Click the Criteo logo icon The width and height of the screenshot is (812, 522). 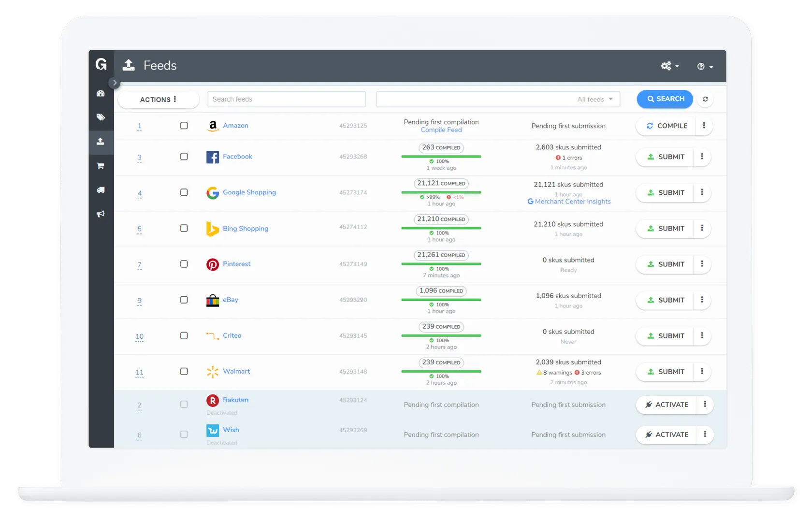pos(213,335)
